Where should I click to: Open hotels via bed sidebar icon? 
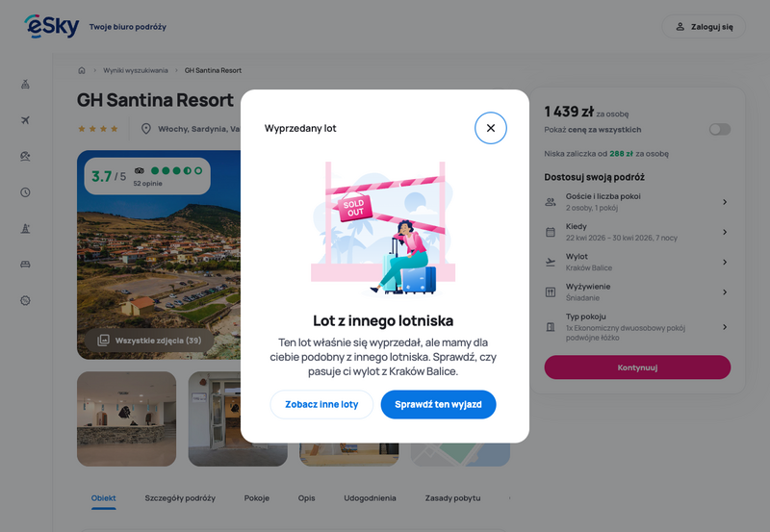[x=26, y=265]
